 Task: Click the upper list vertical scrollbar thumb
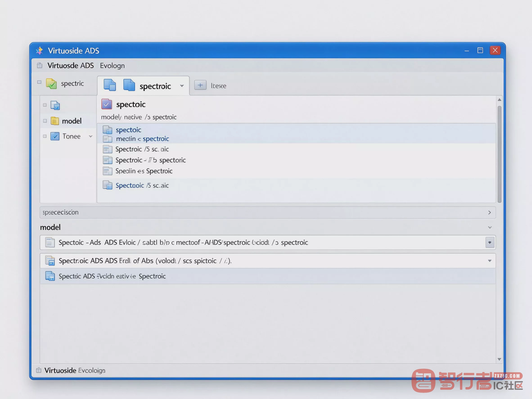[499, 154]
